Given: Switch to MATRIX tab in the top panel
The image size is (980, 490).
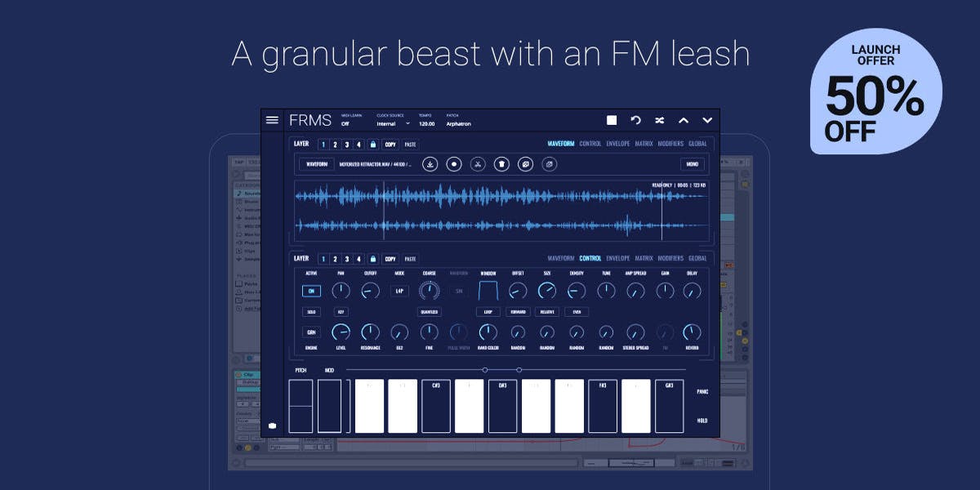Looking at the screenshot, I should coord(644,144).
